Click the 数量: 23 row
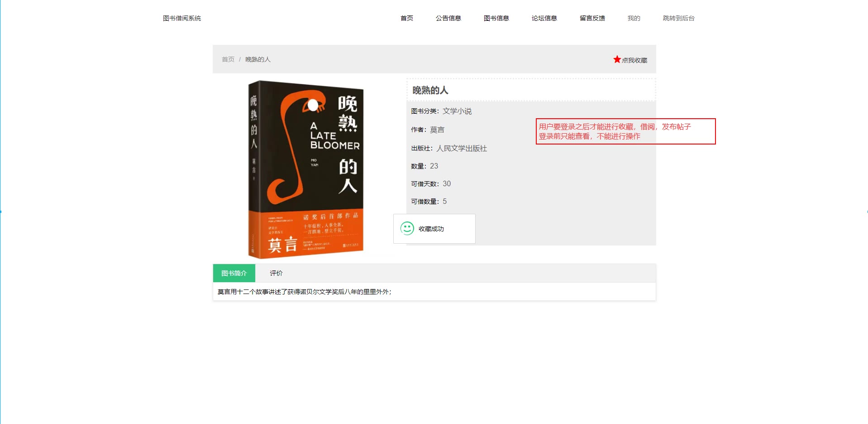 coord(424,166)
